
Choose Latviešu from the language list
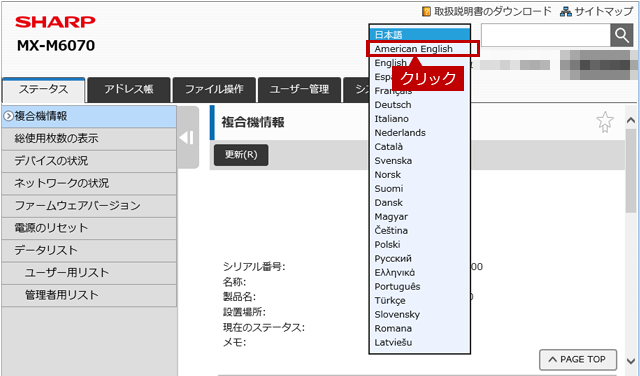[420, 343]
